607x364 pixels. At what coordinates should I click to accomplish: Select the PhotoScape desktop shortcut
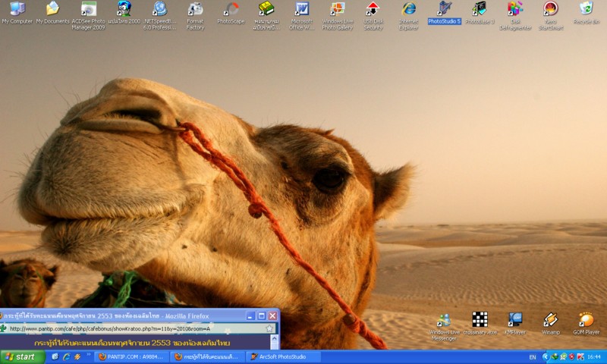coord(231,13)
